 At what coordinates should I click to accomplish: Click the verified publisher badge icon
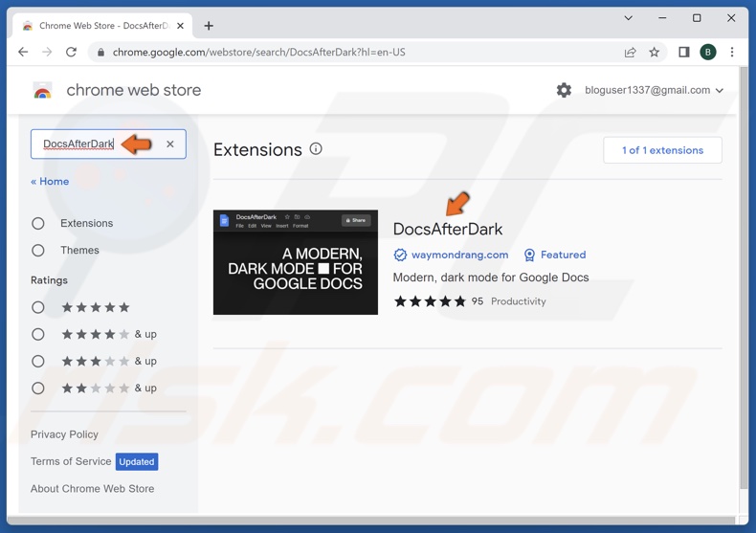(400, 255)
